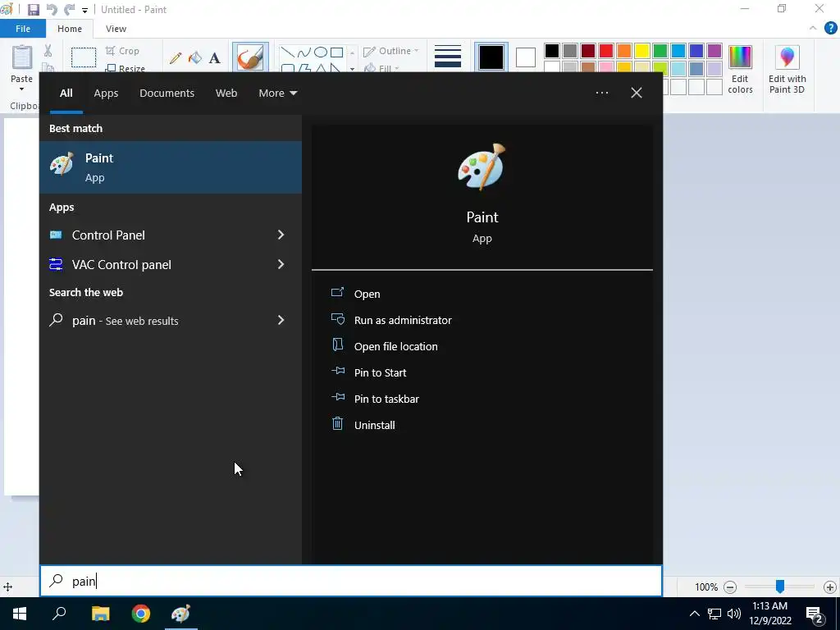Viewport: 840px width, 630px height.
Task: Open 'pain' web results
Action: [155, 321]
